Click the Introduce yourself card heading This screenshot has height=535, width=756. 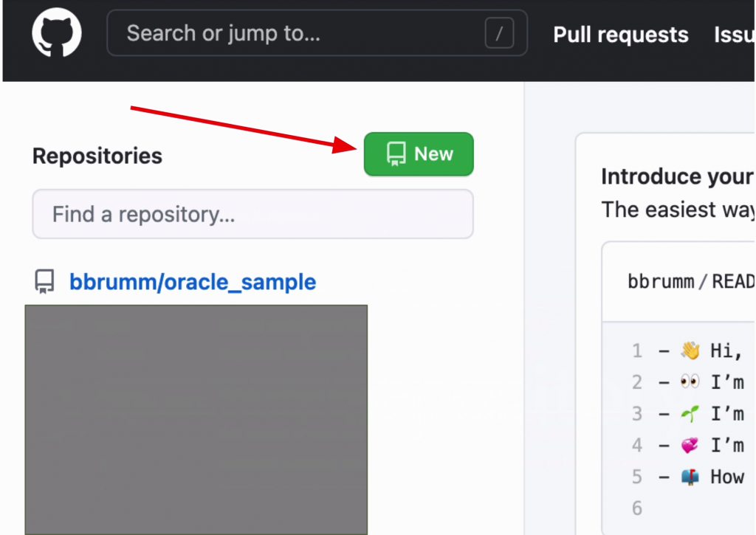tap(677, 177)
